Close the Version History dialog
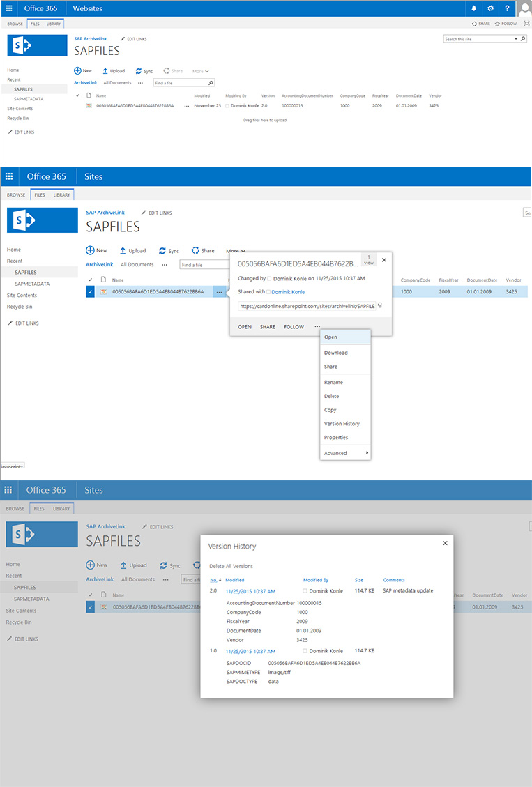The width and height of the screenshot is (532, 787). (445, 543)
